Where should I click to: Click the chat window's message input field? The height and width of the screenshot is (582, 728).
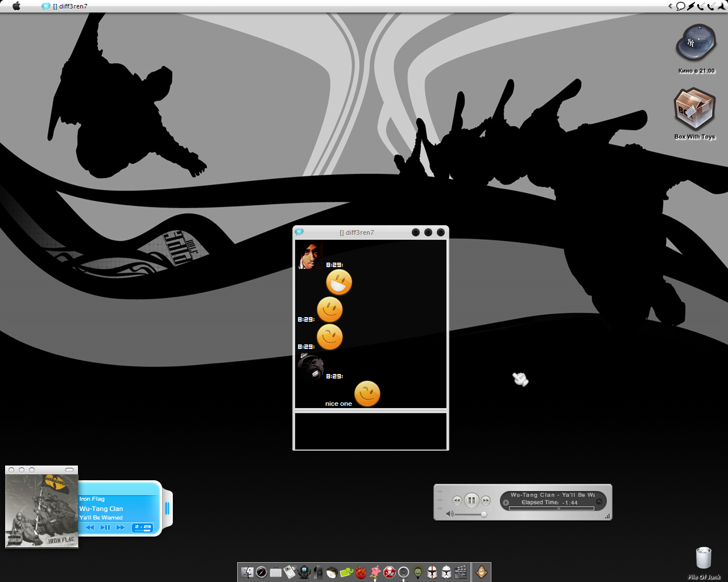tap(371, 431)
